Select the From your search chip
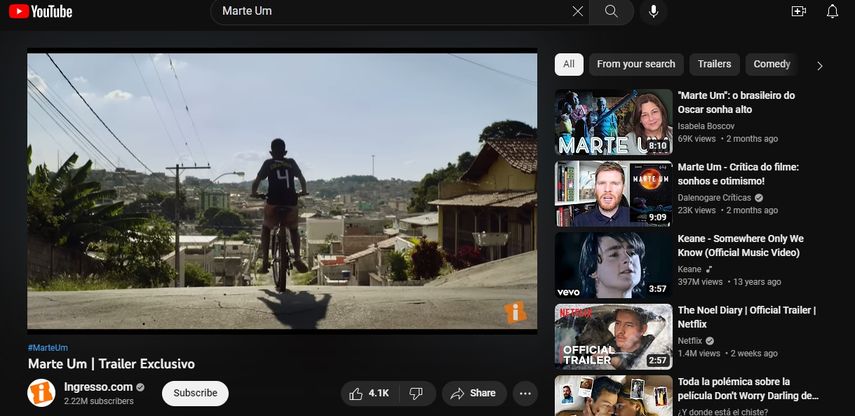 (636, 64)
